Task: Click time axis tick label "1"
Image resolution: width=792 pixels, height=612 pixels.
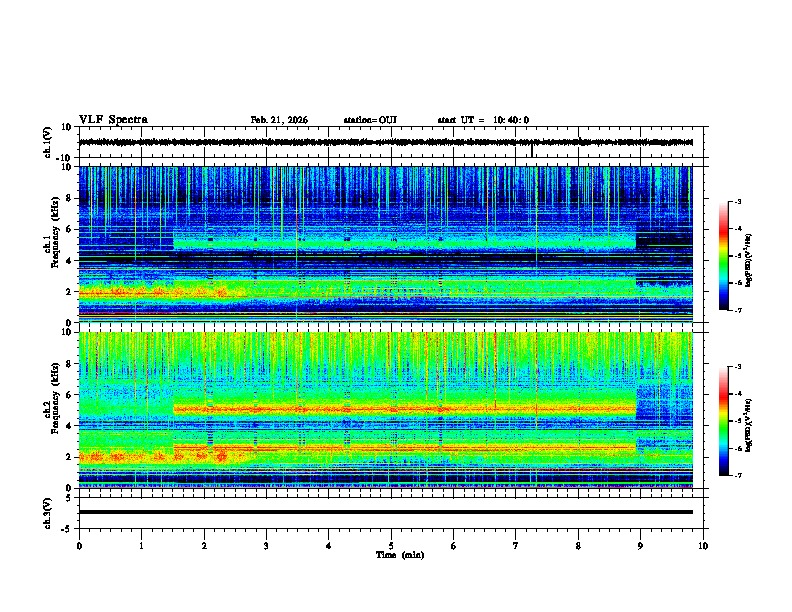Action: point(141,546)
